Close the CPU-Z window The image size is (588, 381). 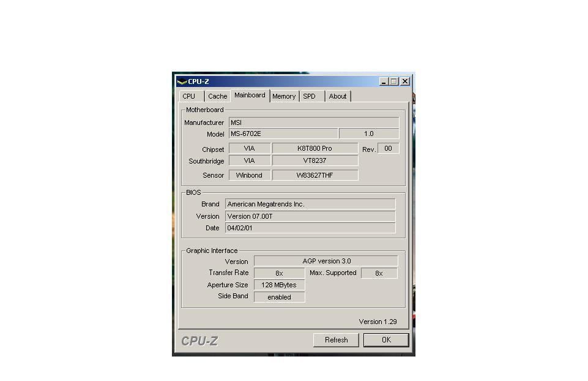(x=405, y=81)
